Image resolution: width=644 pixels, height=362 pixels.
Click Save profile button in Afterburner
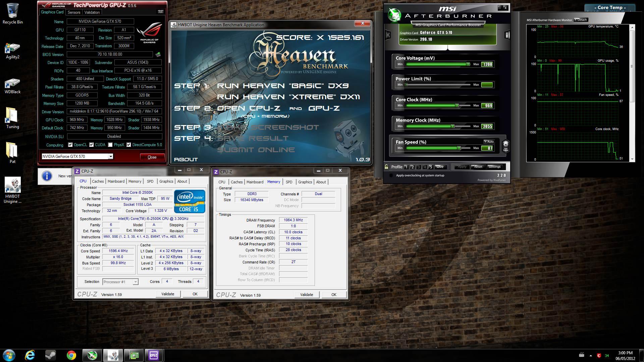(440, 167)
